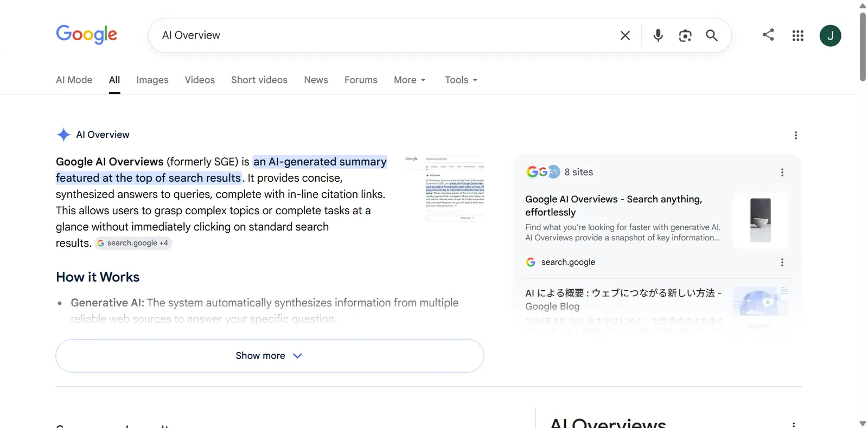Select the All tab
868x428 pixels.
click(x=114, y=80)
